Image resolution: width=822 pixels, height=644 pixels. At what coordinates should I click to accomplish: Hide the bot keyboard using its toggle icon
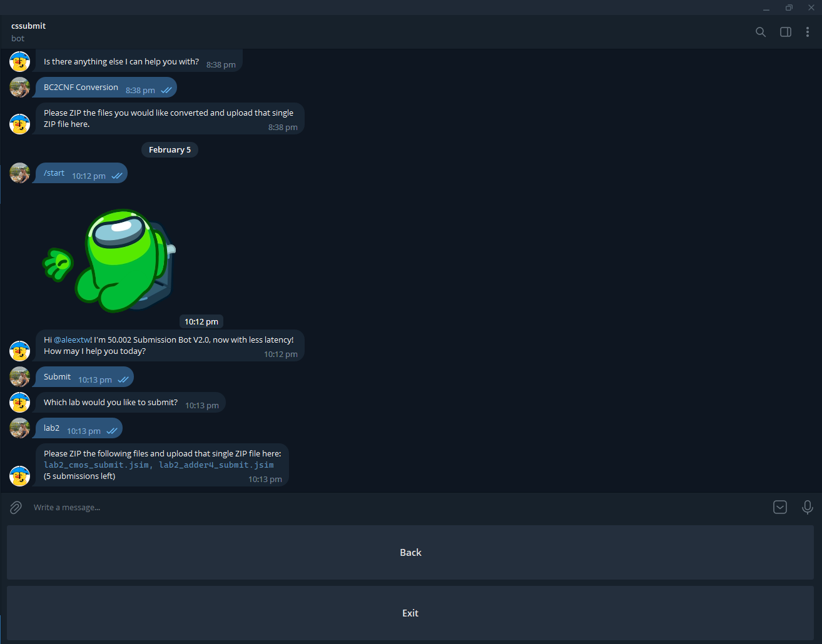click(780, 507)
